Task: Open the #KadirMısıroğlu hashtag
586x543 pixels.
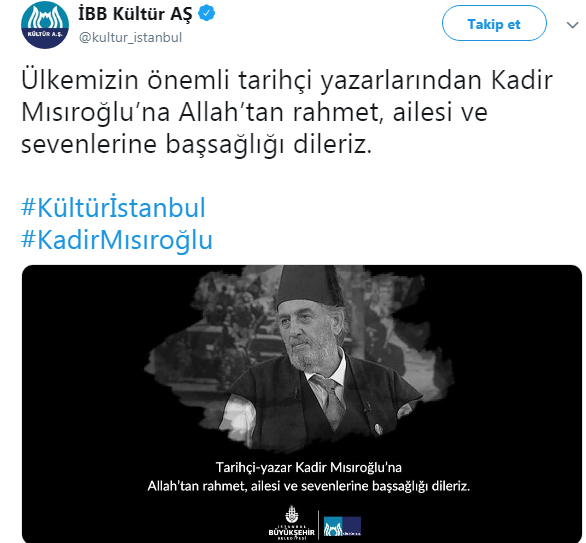Action: click(x=117, y=239)
